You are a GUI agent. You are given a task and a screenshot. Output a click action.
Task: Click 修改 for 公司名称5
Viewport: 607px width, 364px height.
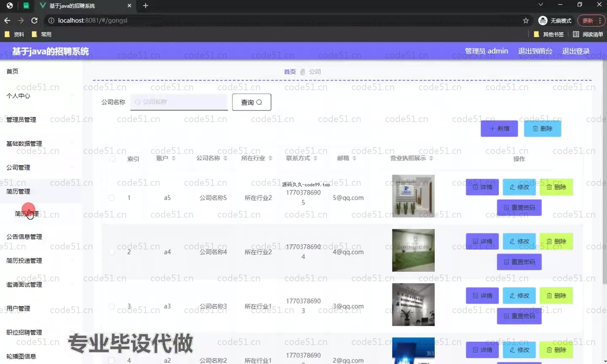[x=519, y=187]
